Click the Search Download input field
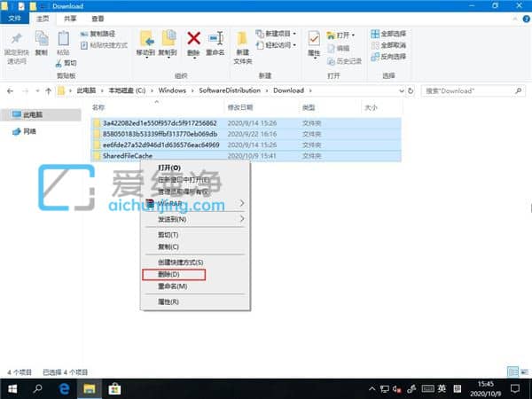This screenshot has width=532, height=399. (x=473, y=91)
